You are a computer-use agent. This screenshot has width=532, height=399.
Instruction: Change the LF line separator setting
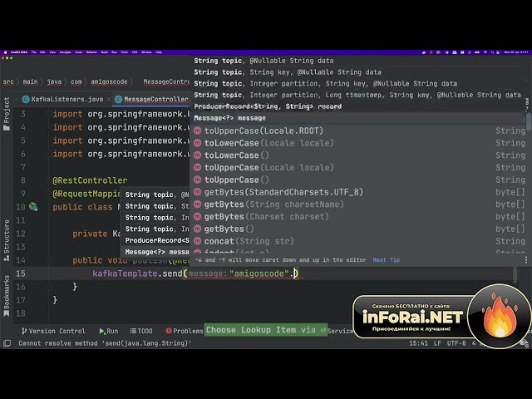pos(437,343)
